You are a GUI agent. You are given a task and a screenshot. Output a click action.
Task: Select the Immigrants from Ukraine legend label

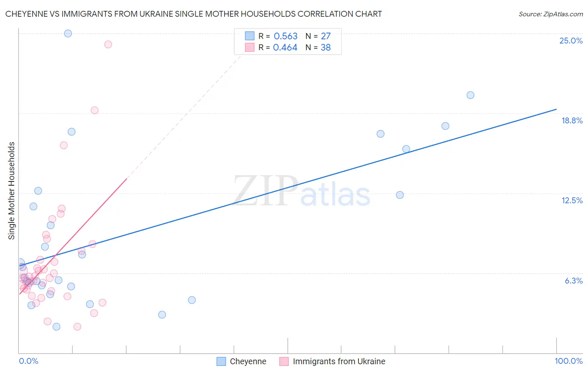(339, 361)
